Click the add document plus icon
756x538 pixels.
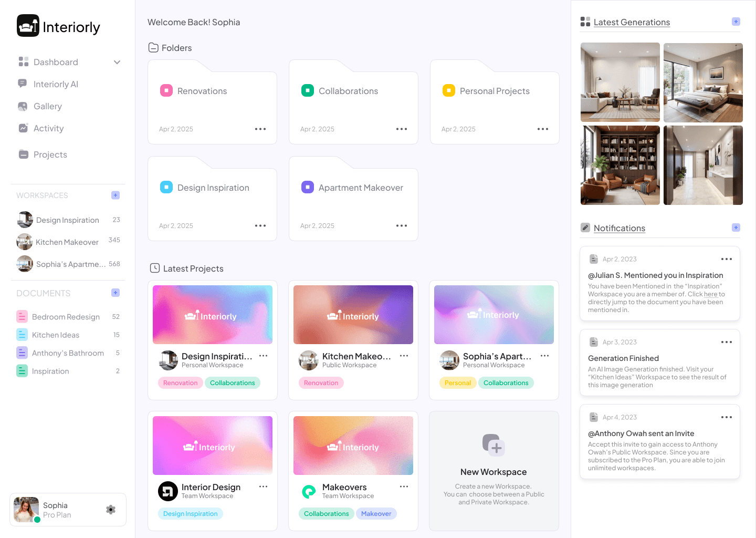(115, 293)
